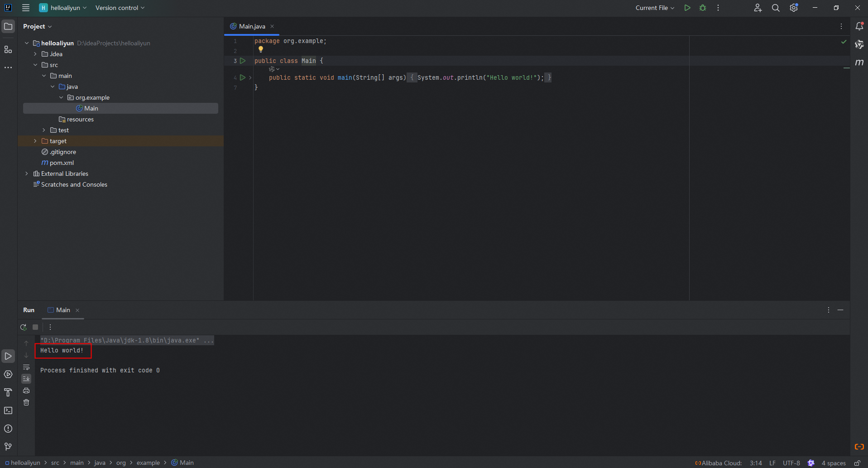Open the Structure tool window
Viewport: 868px width, 468px height.
(8, 49)
